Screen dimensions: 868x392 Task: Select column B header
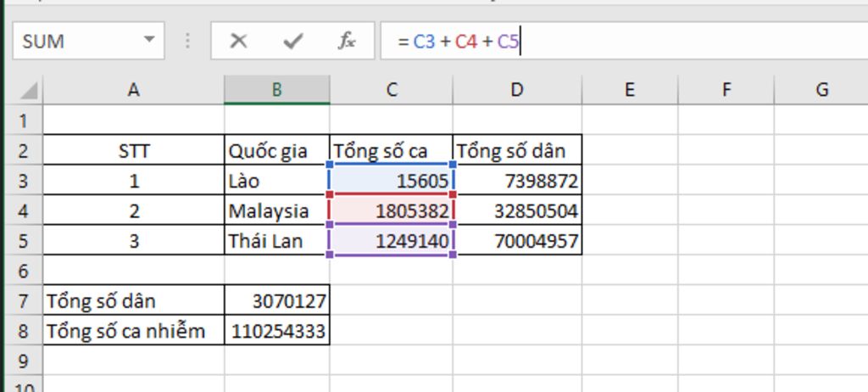pyautogui.click(x=277, y=89)
